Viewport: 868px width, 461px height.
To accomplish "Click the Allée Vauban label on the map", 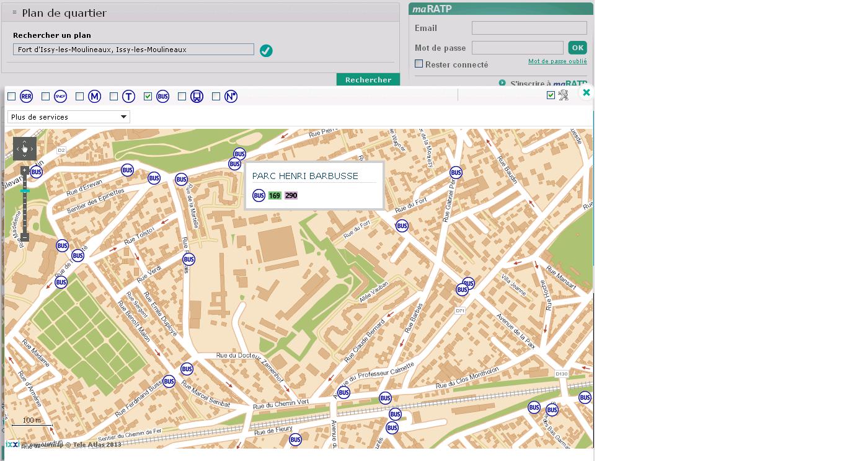I will (x=373, y=292).
